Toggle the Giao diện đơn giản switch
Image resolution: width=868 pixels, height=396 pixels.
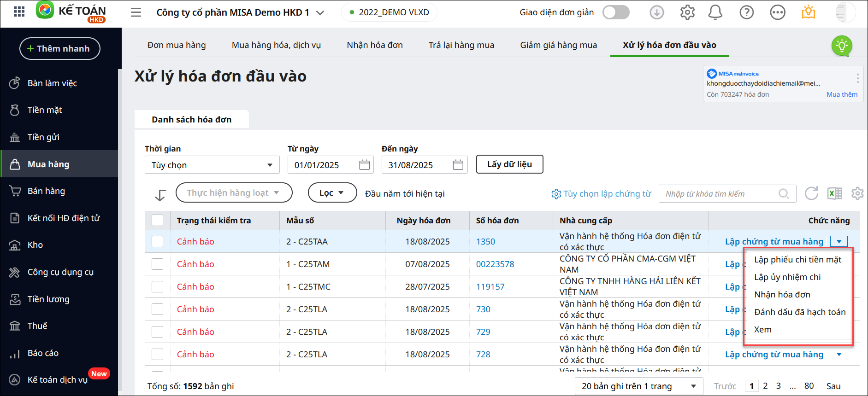[x=616, y=12]
